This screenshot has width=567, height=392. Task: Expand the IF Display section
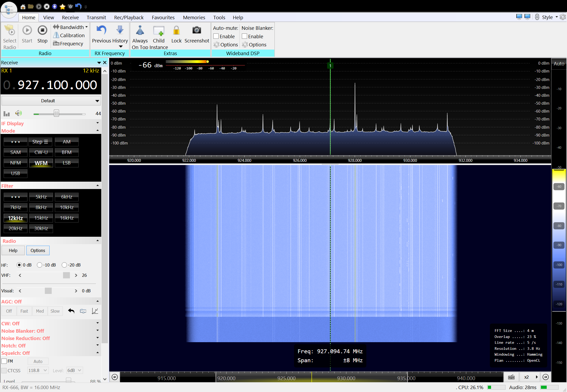98,123
